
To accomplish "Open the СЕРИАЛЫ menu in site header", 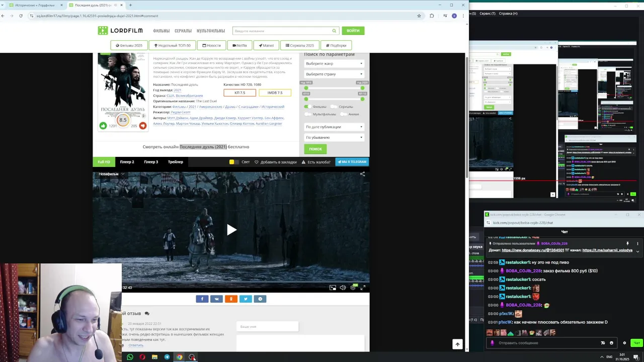I will pos(183,31).
